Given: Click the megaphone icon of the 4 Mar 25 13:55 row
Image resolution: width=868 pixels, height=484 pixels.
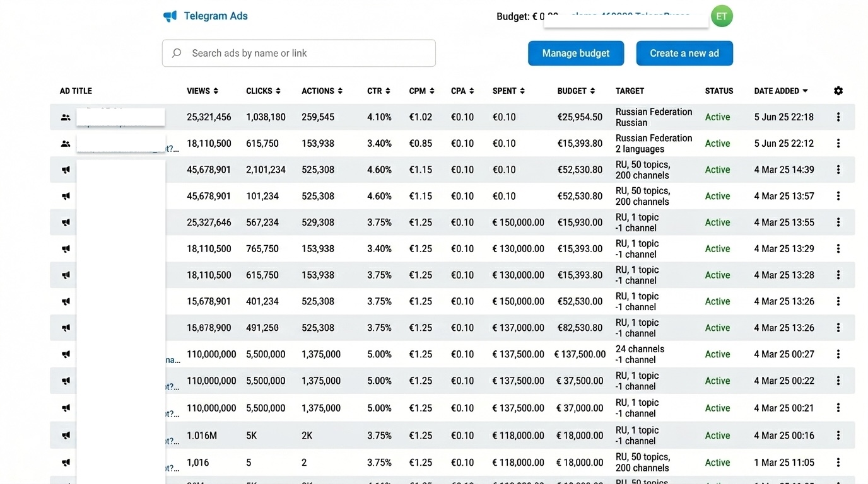Looking at the screenshot, I should (66, 222).
